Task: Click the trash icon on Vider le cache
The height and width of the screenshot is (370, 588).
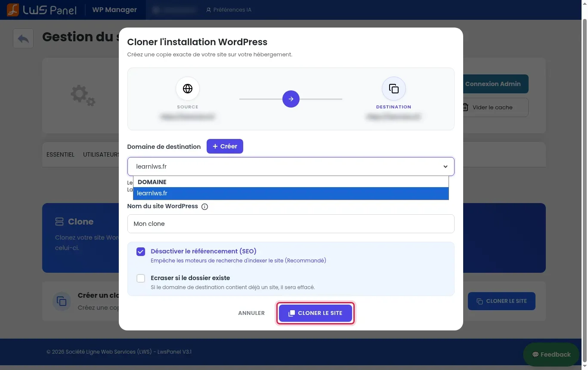Action: point(465,107)
